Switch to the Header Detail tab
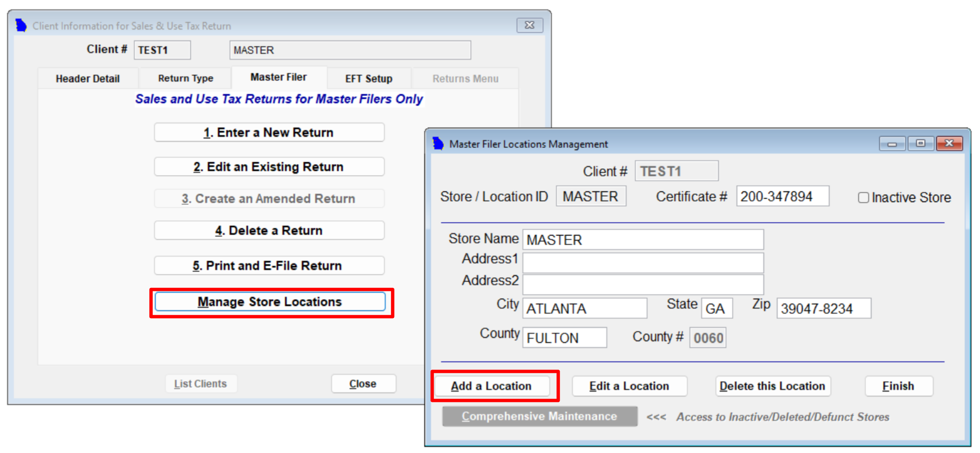This screenshot has height=453, width=980. [88, 79]
